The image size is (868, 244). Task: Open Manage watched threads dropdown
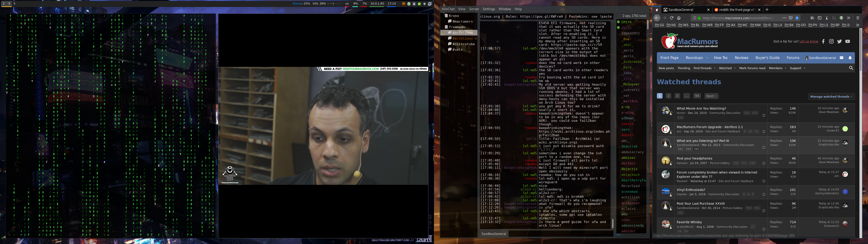coord(831,97)
